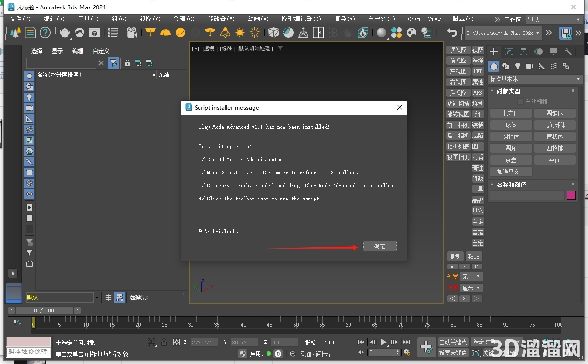This screenshot has height=364, width=588.
Task: Click the 加强型文本 button
Action: click(x=511, y=172)
